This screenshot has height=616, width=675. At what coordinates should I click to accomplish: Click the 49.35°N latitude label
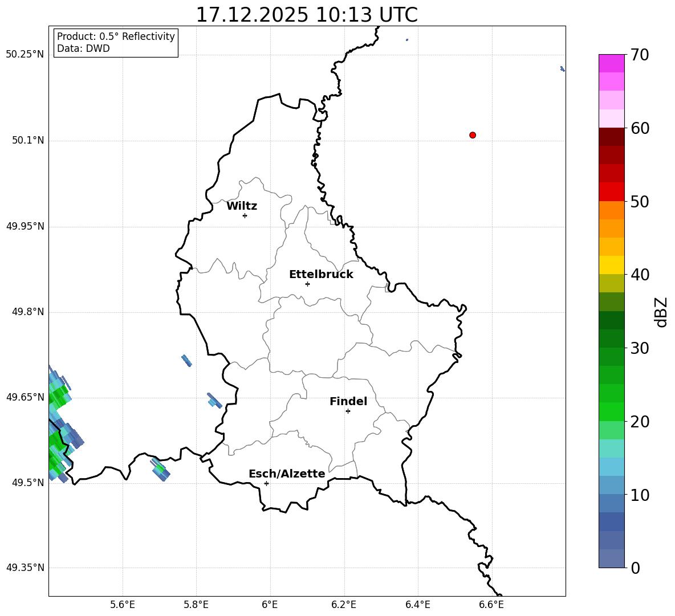[25, 568]
